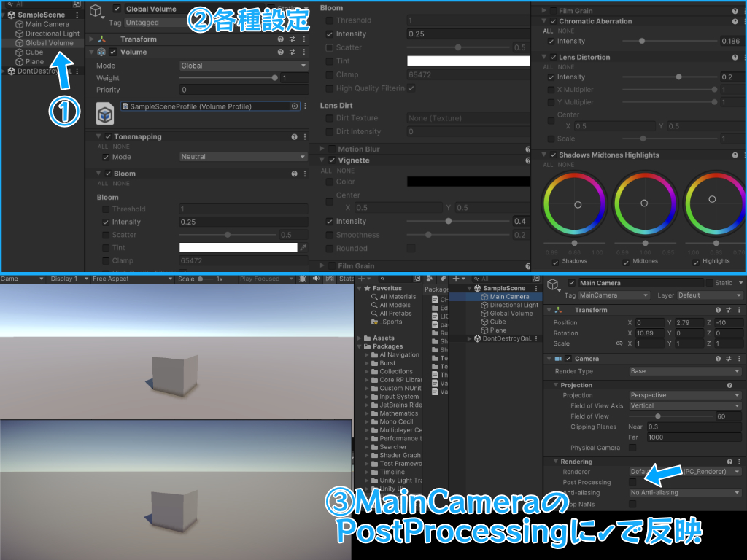This screenshot has height=560, width=747.
Task: Toggle the Chromatic Aberration override checkbox
Action: pyautogui.click(x=553, y=21)
